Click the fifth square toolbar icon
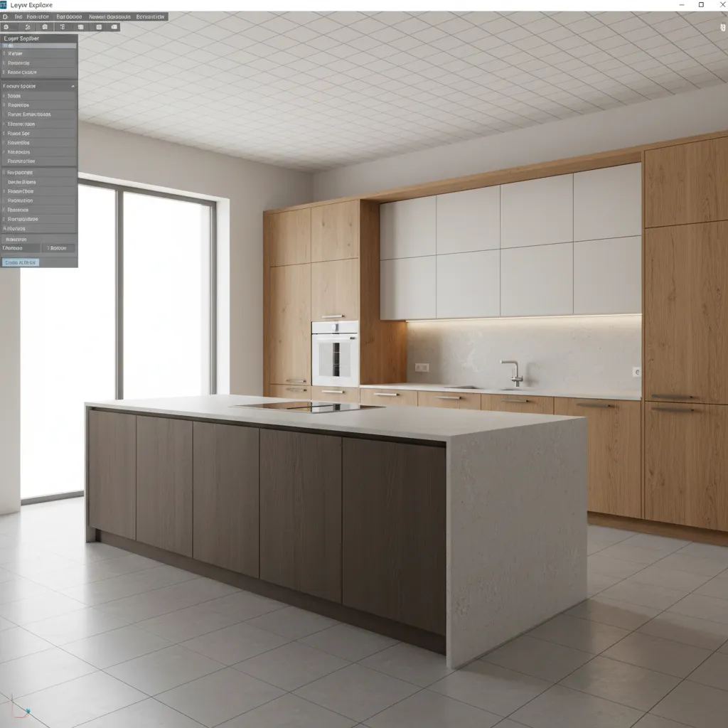 (x=80, y=27)
